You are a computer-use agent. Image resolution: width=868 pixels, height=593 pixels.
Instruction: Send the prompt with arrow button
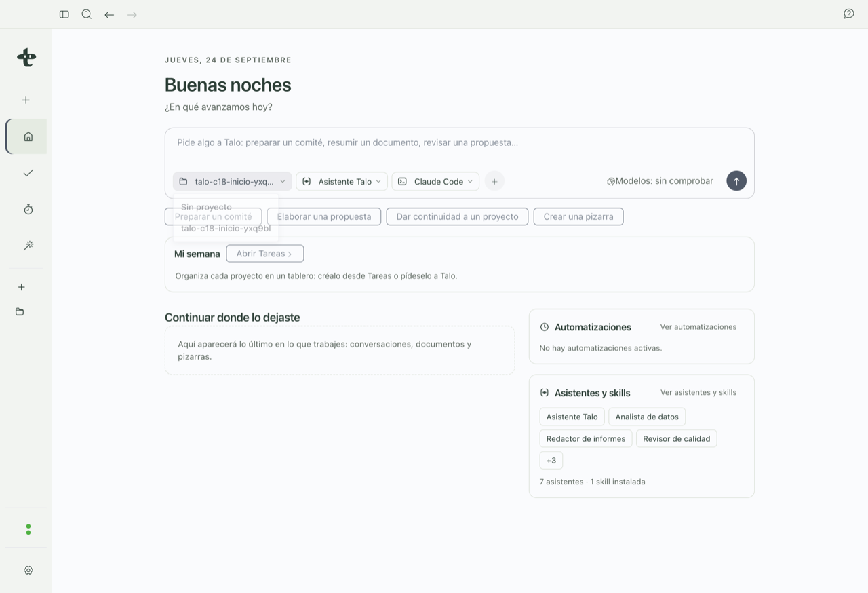[x=736, y=181]
